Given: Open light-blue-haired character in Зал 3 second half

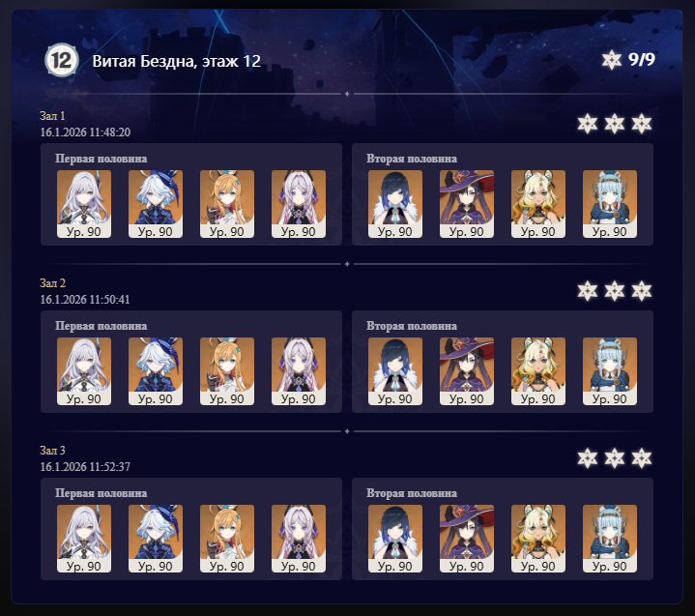Looking at the screenshot, I should pos(610,539).
